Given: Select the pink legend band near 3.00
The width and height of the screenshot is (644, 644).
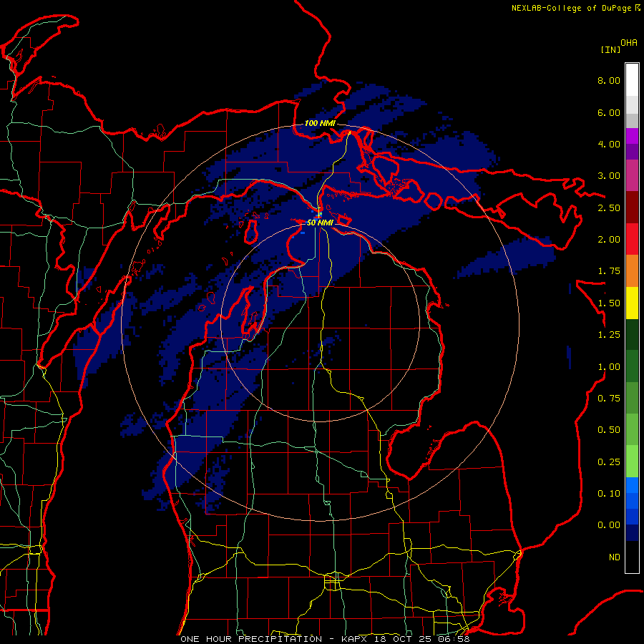Looking at the screenshot, I should tap(632, 176).
